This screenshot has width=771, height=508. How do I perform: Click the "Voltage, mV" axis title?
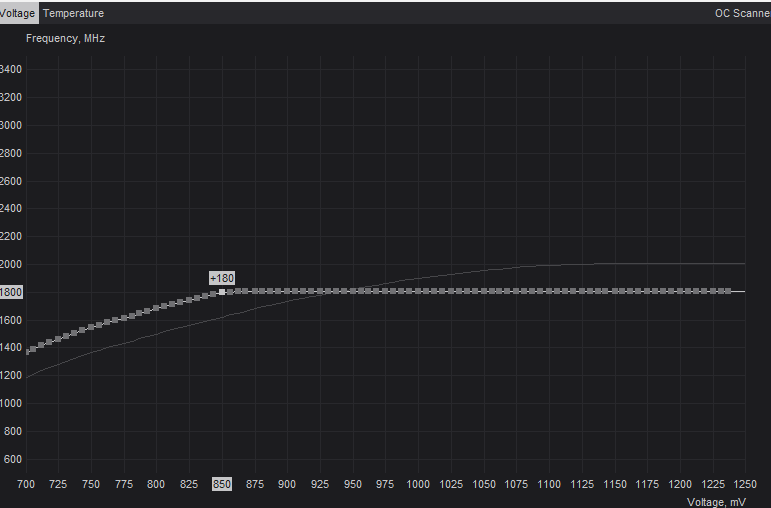(716, 502)
